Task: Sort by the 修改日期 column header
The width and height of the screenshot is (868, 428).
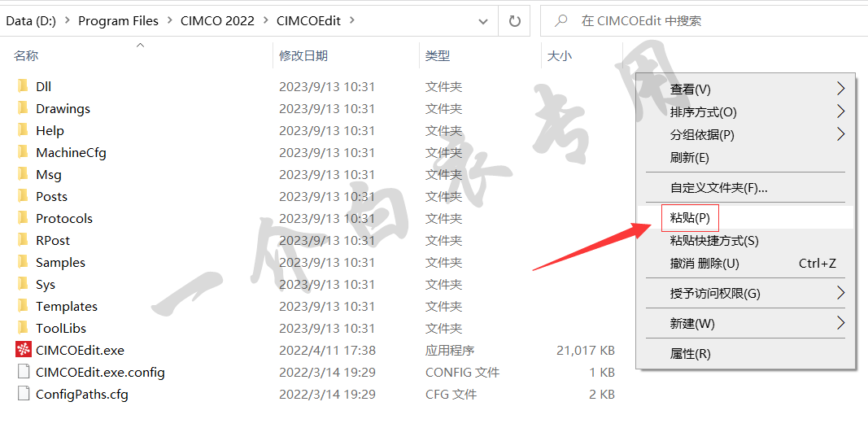Action: [x=303, y=55]
